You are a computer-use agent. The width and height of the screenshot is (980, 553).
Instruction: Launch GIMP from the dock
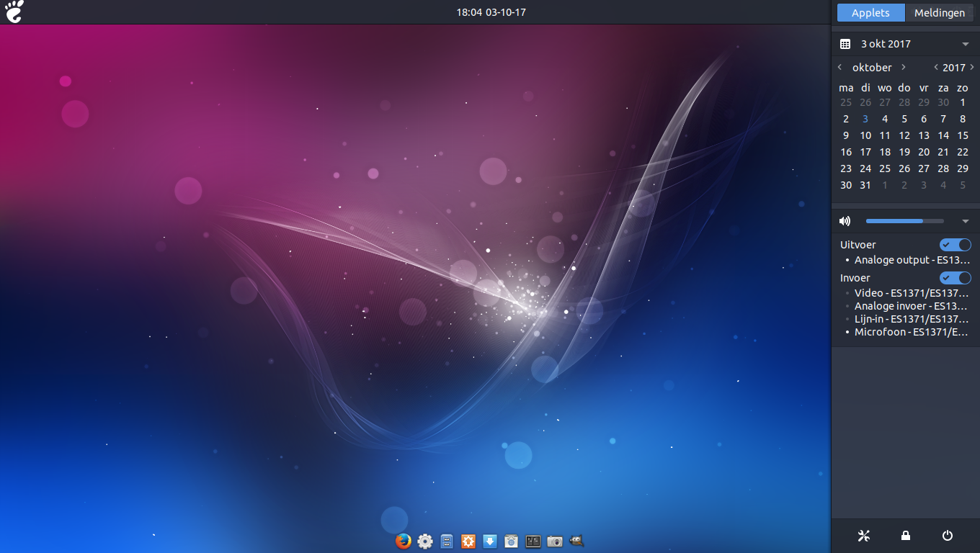coord(576,541)
